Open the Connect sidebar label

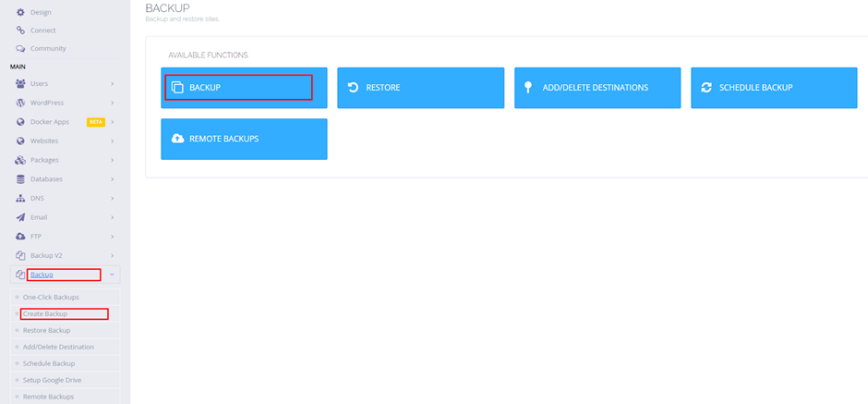coord(43,31)
